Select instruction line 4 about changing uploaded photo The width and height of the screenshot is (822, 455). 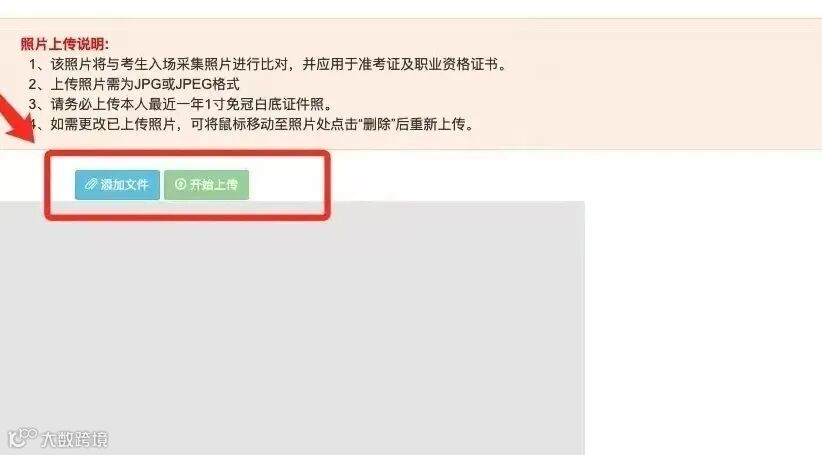click(x=252, y=124)
